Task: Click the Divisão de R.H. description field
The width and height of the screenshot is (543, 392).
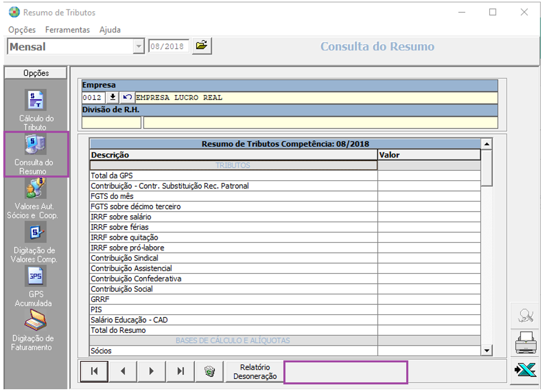Action: tap(321, 123)
